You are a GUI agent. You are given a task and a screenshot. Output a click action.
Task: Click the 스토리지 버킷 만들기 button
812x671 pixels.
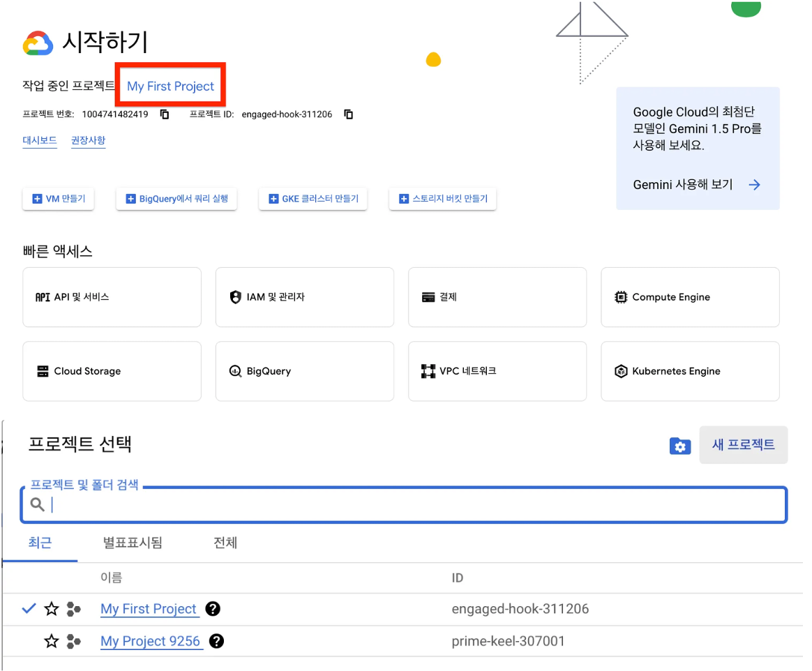(443, 199)
